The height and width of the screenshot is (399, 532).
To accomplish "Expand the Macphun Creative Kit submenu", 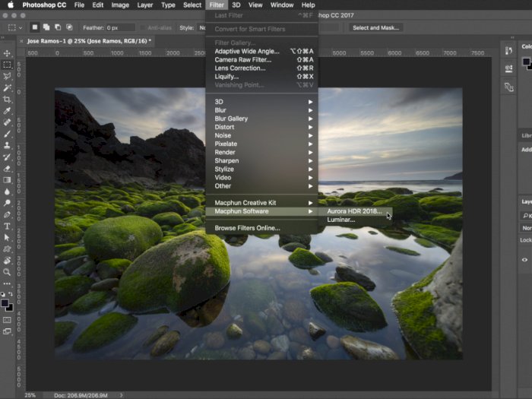I will tap(261, 203).
